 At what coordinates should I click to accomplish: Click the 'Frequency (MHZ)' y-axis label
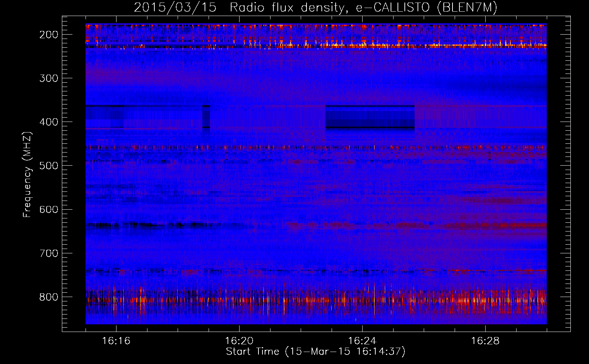pos(27,174)
